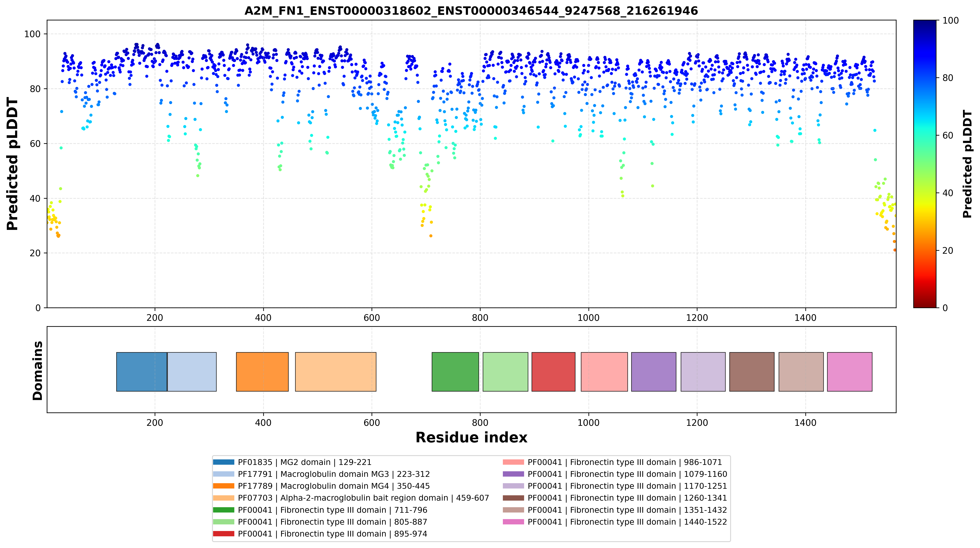980x548 pixels.
Task: Click the Alpha-2-macroglobulin bait region legend swatch
Action: pyautogui.click(x=223, y=498)
